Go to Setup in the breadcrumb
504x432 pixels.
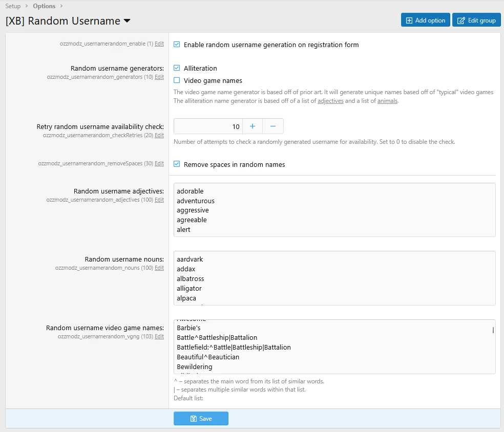(x=13, y=6)
